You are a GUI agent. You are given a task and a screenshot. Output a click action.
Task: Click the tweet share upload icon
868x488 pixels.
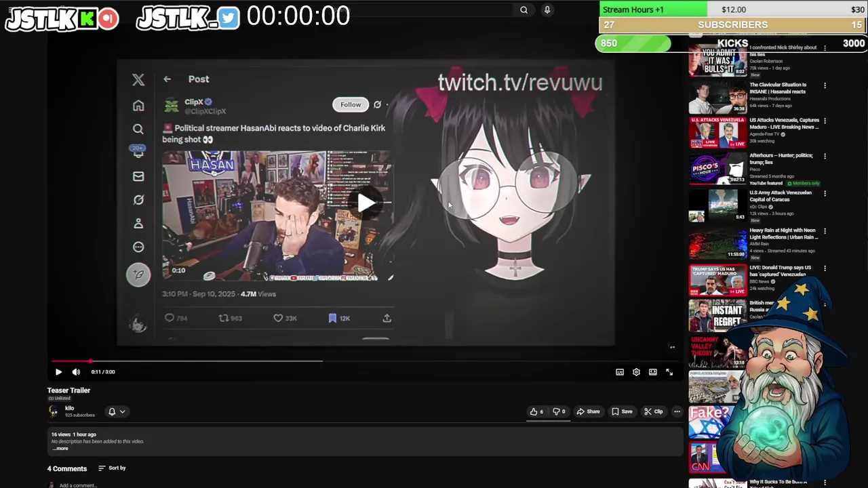click(387, 318)
